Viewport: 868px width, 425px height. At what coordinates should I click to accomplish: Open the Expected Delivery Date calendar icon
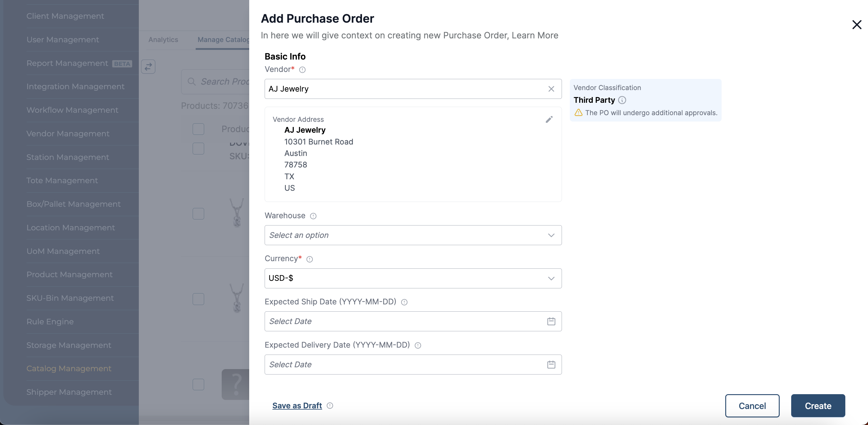tap(551, 364)
